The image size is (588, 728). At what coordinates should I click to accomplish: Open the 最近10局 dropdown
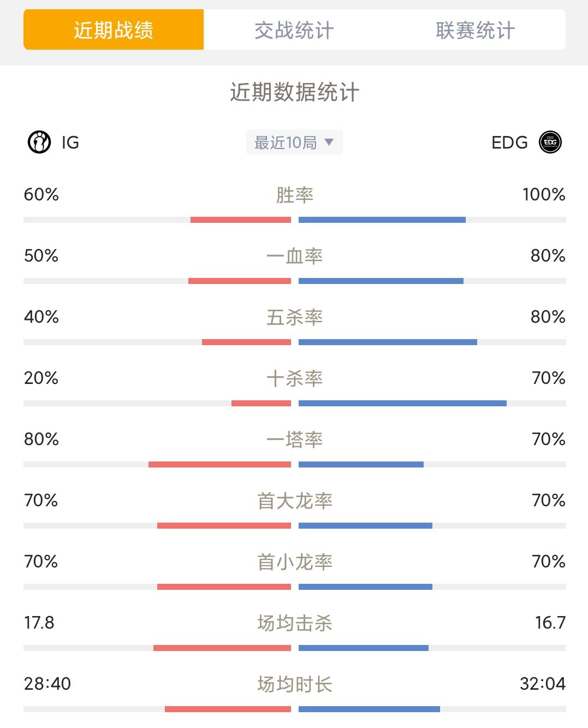[294, 142]
